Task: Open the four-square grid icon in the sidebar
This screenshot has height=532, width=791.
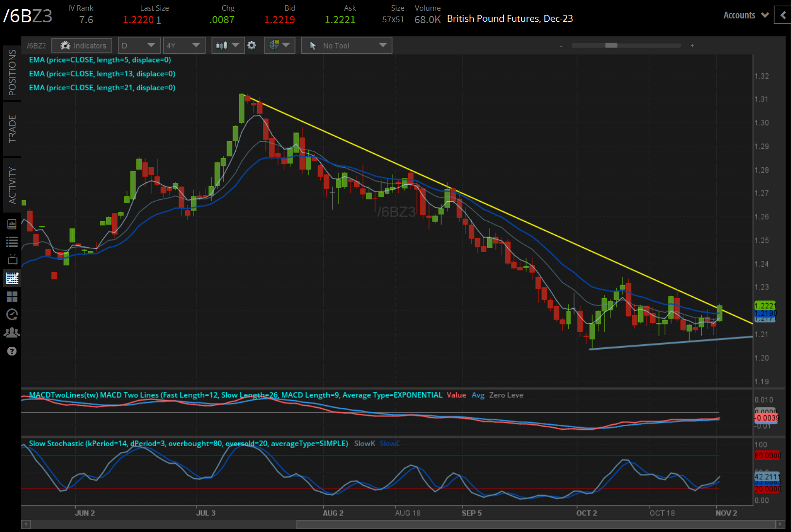Action: click(x=12, y=296)
